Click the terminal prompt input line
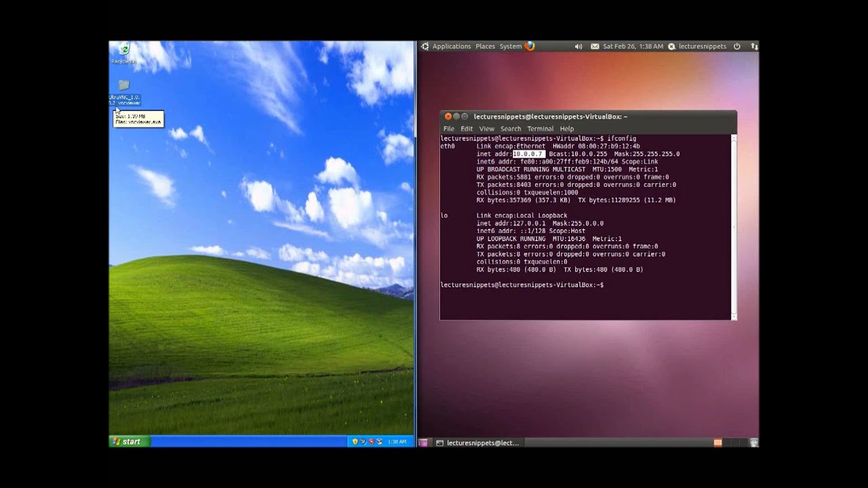 coord(521,285)
